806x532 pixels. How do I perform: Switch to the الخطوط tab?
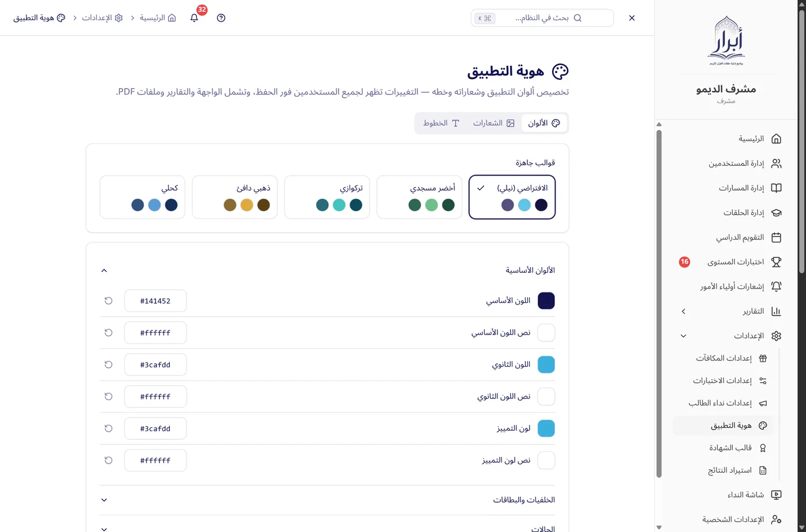[441, 123]
